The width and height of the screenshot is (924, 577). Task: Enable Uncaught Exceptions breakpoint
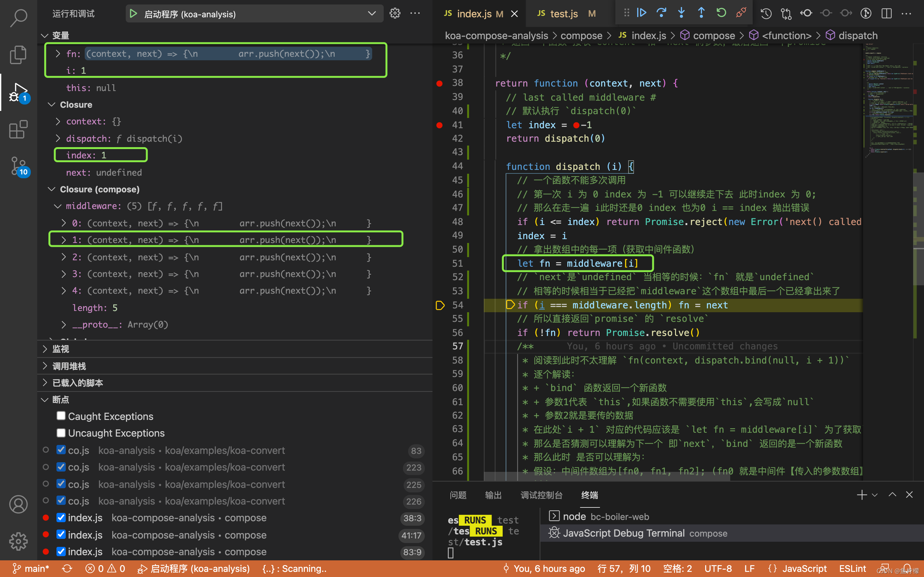click(61, 433)
